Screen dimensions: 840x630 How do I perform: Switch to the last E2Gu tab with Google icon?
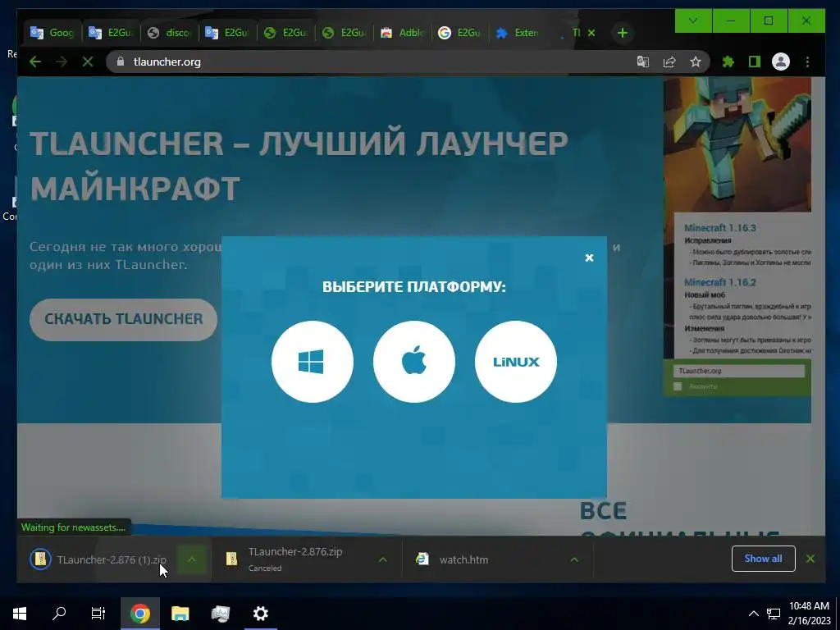pyautogui.click(x=459, y=33)
